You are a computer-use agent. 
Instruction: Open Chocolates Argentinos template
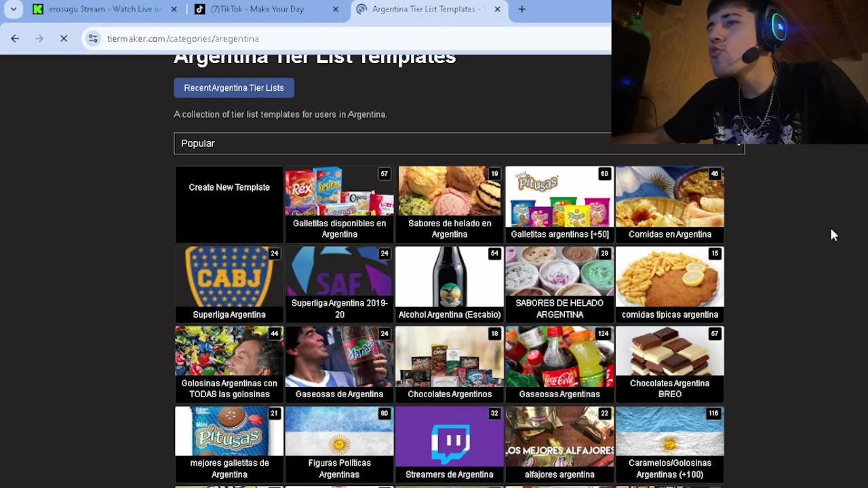point(450,364)
